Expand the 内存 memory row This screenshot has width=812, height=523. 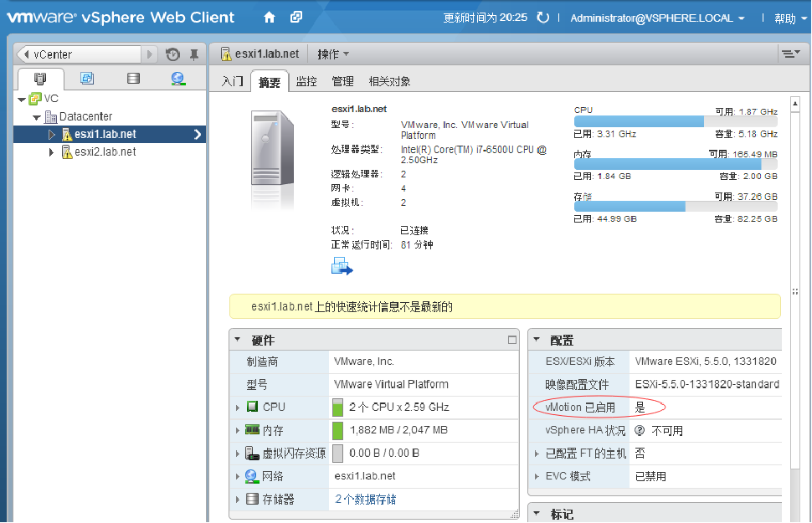(238, 430)
